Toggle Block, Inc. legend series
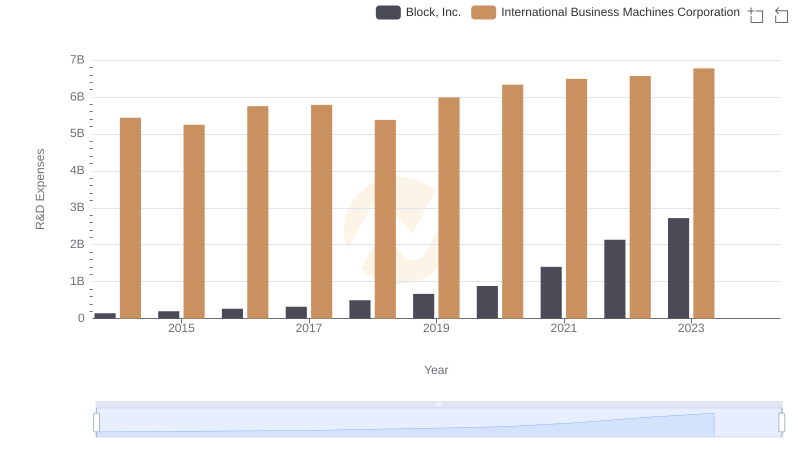The width and height of the screenshot is (800, 461). click(x=418, y=12)
